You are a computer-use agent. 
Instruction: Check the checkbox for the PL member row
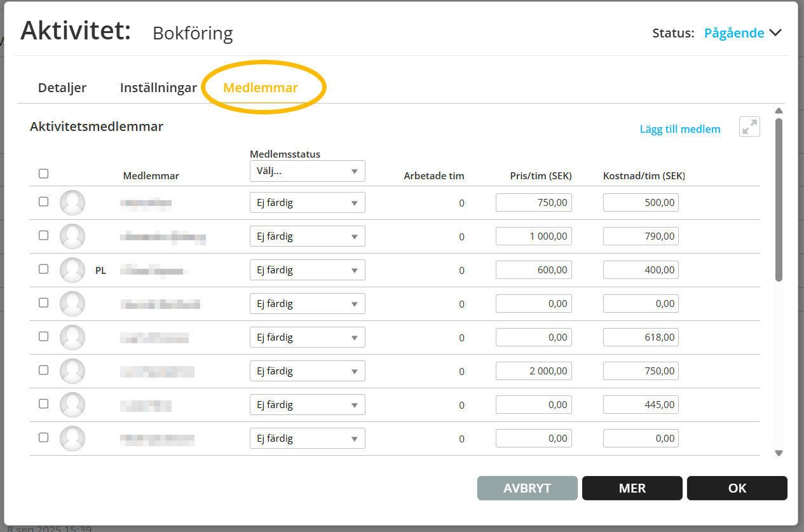43,269
